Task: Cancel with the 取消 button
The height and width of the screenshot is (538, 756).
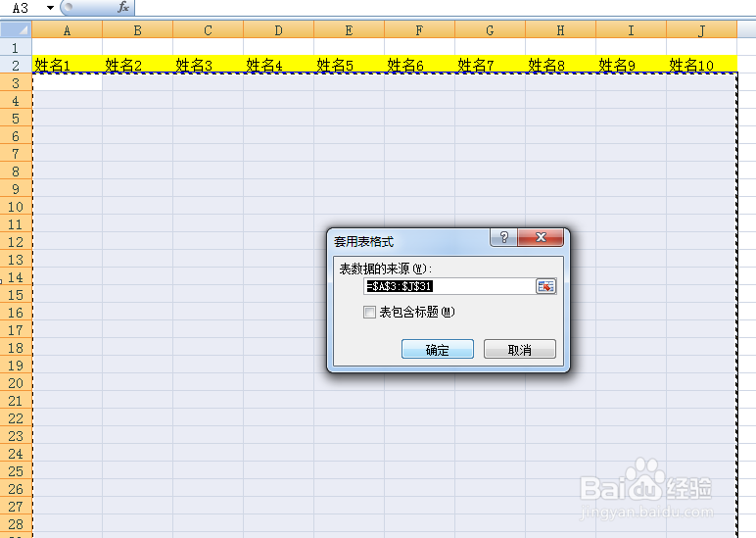Action: [x=520, y=349]
